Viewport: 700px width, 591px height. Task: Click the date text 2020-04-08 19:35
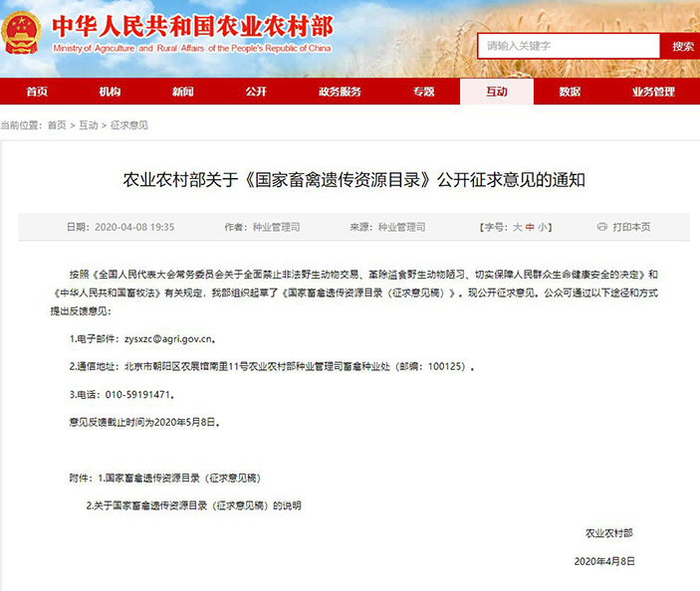click(x=134, y=227)
